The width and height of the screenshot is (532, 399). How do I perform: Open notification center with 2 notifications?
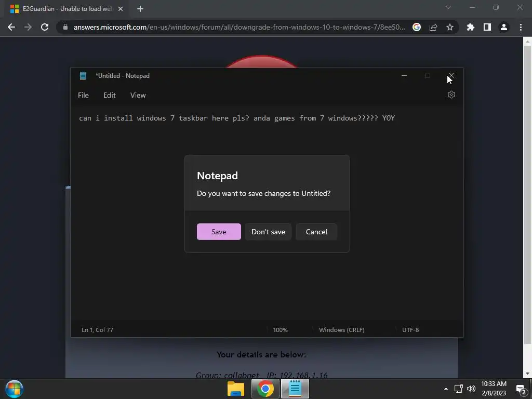pyautogui.click(x=522, y=390)
